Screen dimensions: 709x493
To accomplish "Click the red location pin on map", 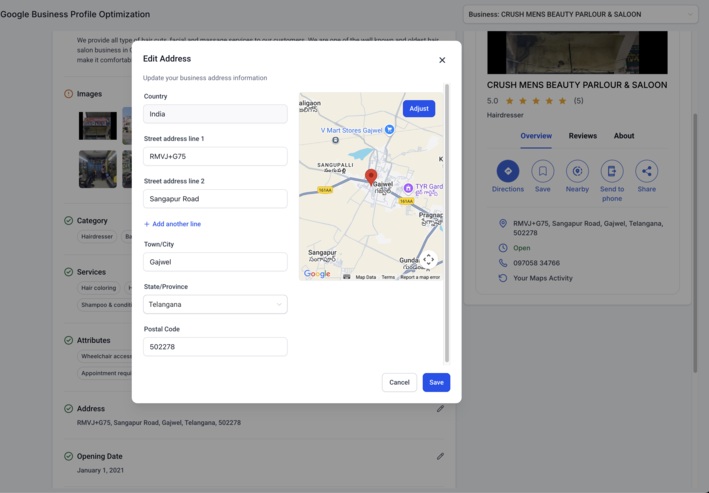I will (371, 177).
